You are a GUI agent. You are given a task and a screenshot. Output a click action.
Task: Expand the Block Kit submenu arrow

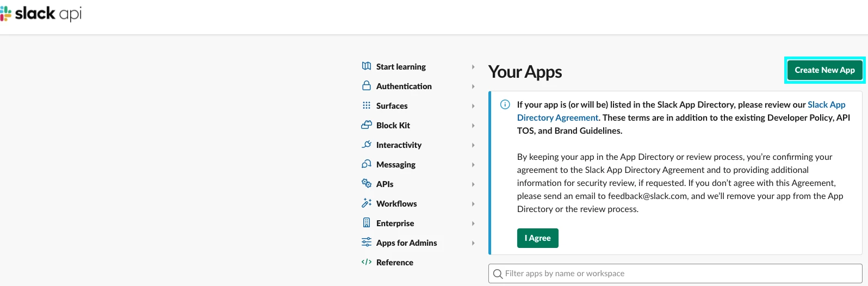point(473,126)
